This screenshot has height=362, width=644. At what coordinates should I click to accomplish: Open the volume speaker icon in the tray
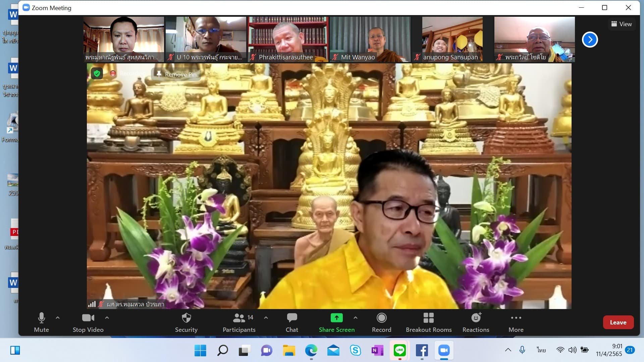[572, 350]
